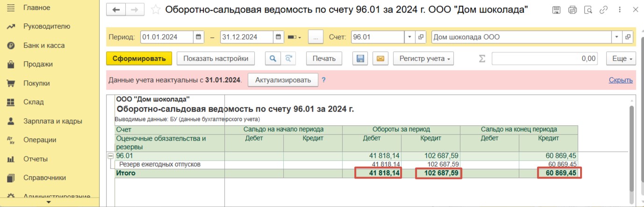
Task: Click the sum field showing 0,00
Action: click(x=545, y=59)
